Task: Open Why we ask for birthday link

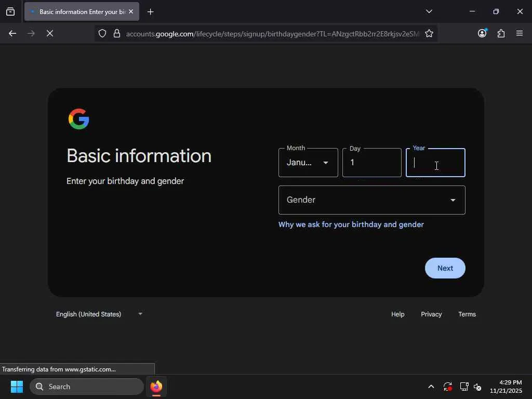Action: [351, 224]
